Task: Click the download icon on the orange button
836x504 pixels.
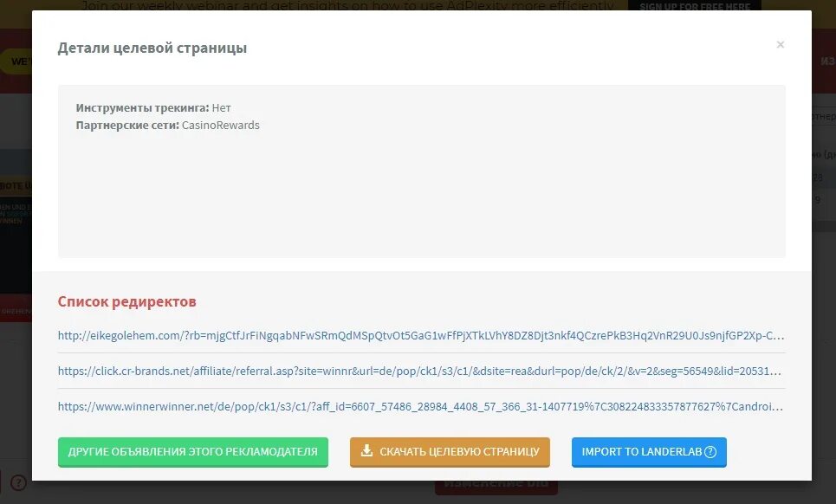Action: point(366,450)
